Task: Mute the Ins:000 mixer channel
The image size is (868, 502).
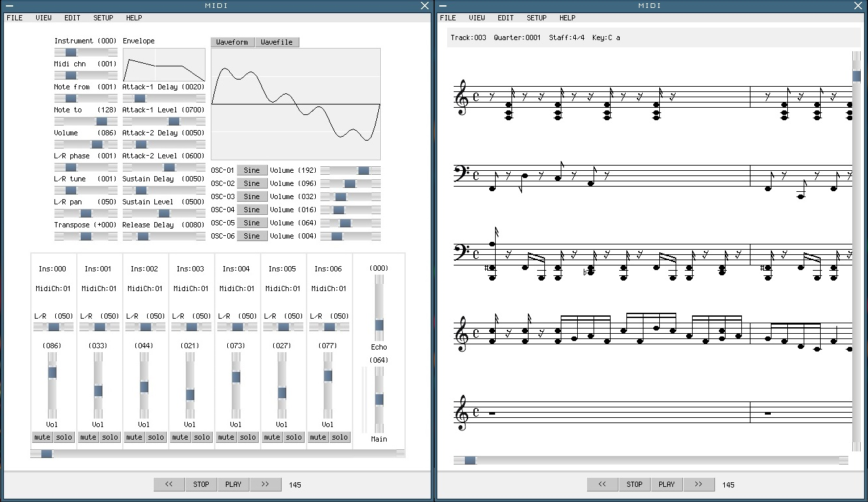Action: pos(42,437)
